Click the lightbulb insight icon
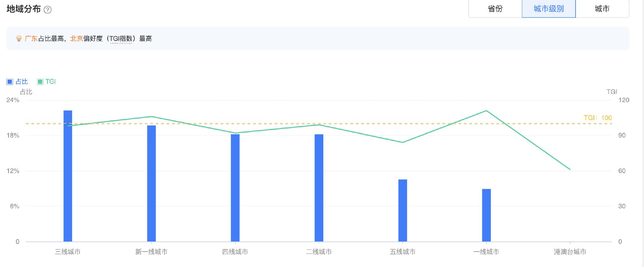 tap(19, 39)
